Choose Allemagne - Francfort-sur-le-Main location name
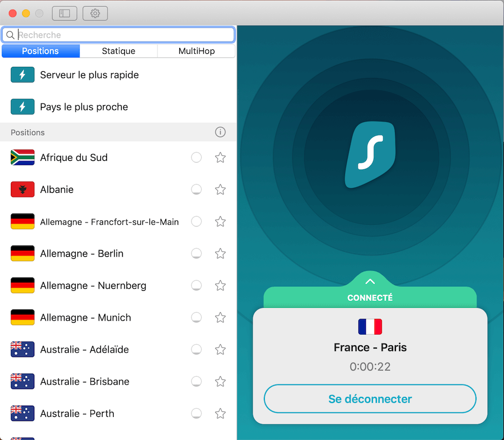 (109, 222)
